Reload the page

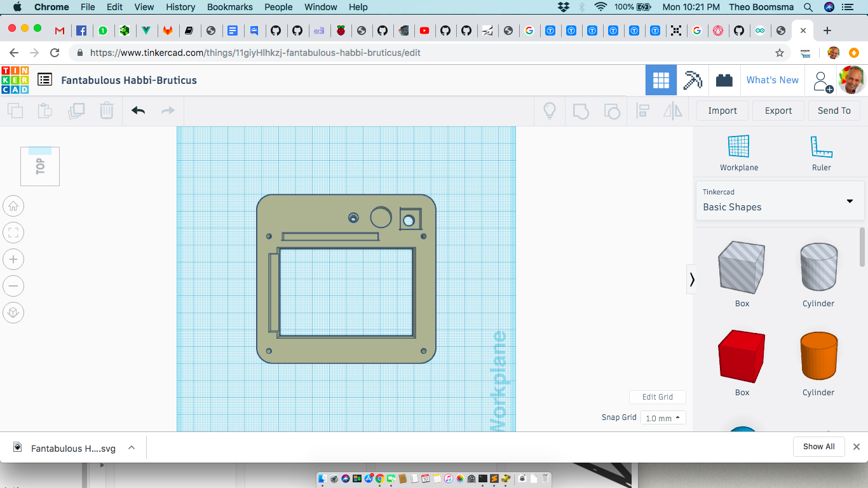point(55,53)
